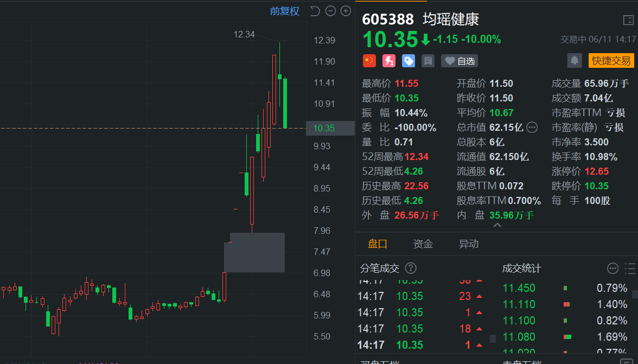This screenshot has height=364, width=638.
Task: Click the trading status text 交易中 06/11 14:17
Action: click(x=598, y=39)
